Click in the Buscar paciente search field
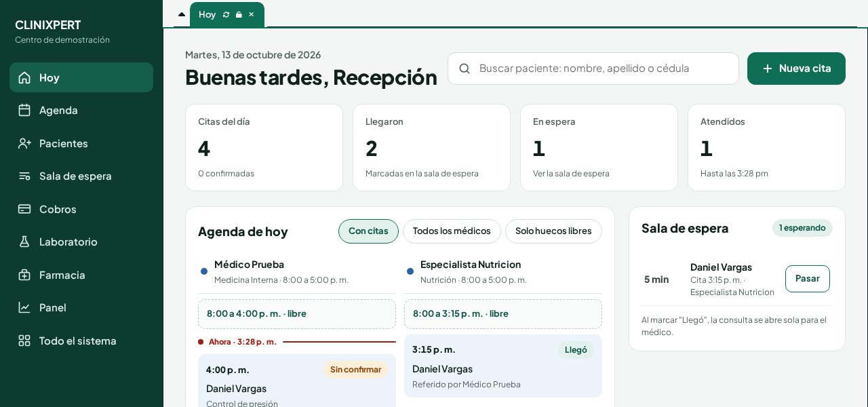This screenshot has height=407, width=868. (x=593, y=69)
